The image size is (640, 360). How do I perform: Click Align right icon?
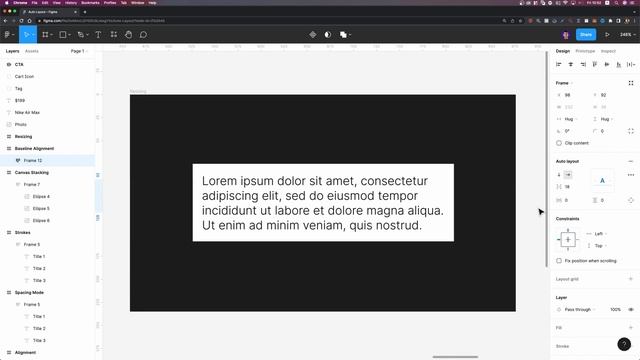(x=583, y=64)
